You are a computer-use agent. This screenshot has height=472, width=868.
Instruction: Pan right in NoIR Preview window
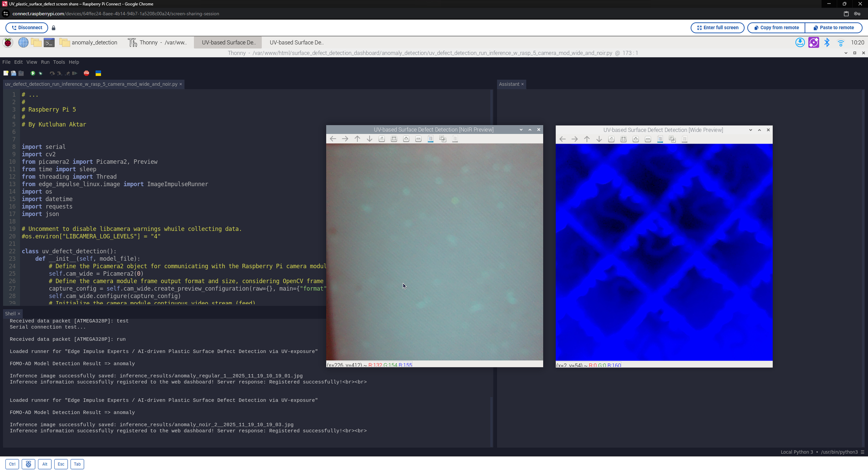click(345, 139)
